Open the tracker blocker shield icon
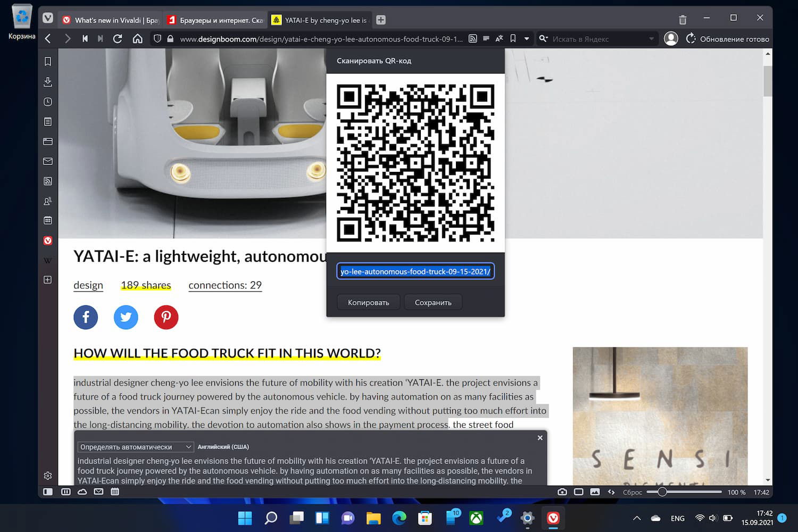 (157, 39)
